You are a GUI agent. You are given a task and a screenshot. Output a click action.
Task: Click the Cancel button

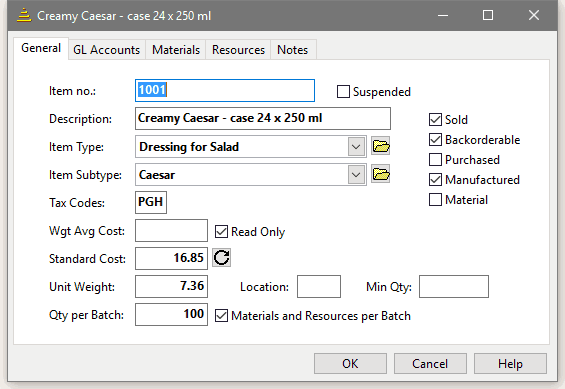click(430, 364)
